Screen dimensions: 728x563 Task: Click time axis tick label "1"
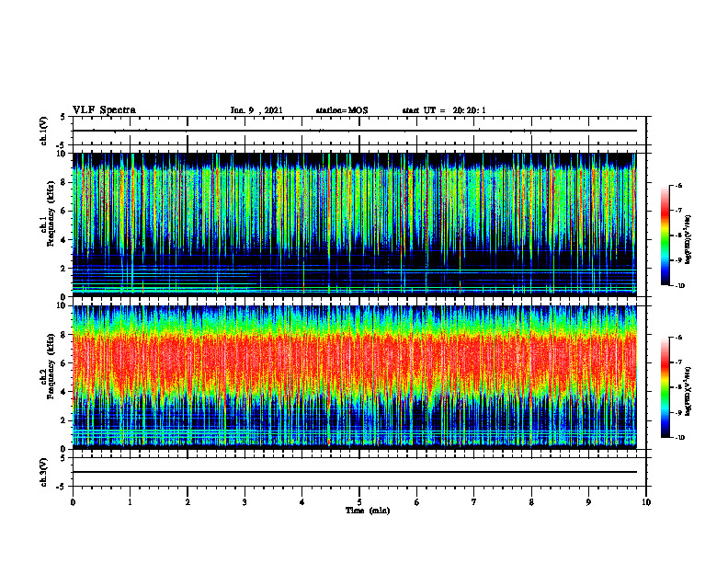130,502
